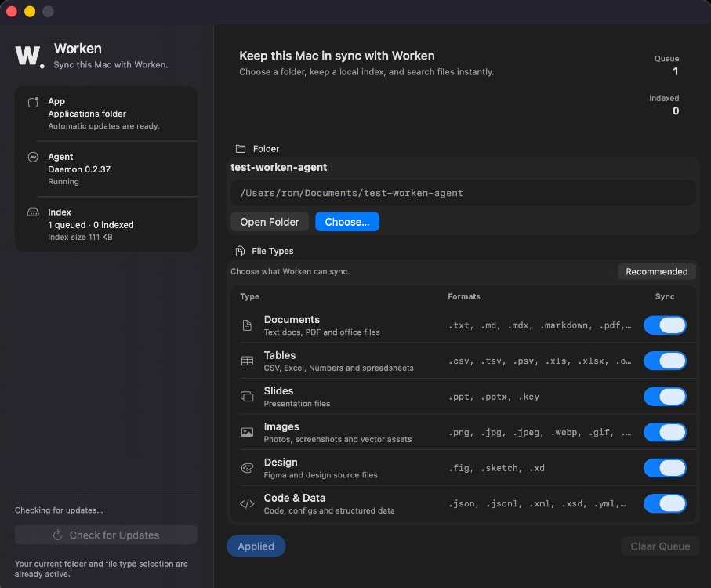
Task: Choose a different sync folder
Action: (x=347, y=222)
